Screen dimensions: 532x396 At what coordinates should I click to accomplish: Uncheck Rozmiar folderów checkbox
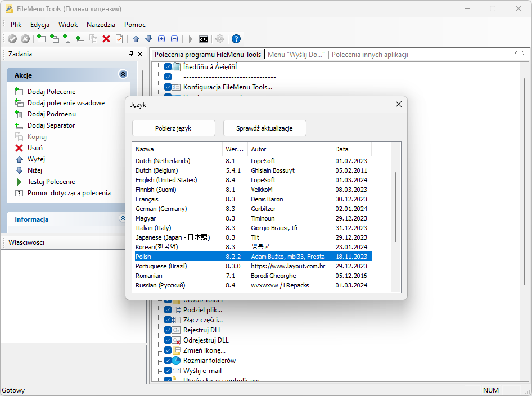click(168, 361)
